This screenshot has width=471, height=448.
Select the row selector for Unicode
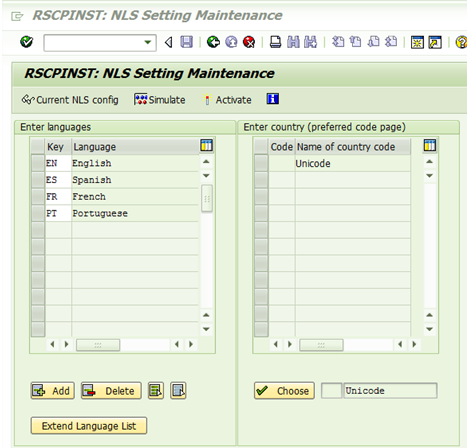[261, 163]
